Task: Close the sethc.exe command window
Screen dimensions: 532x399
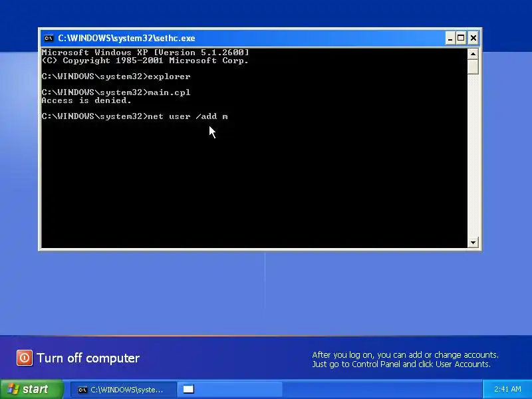Action: [473, 38]
